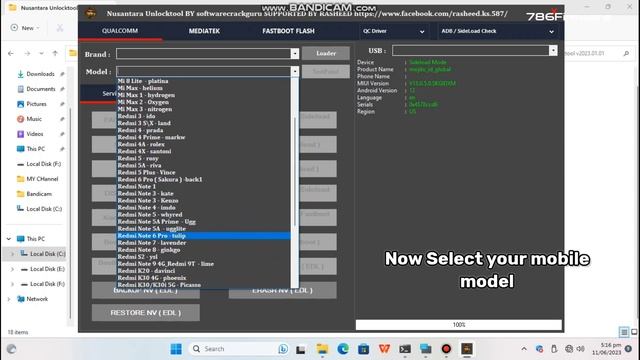Click the volume tray icon
Screen dimensions: 640x360
click(x=580, y=349)
